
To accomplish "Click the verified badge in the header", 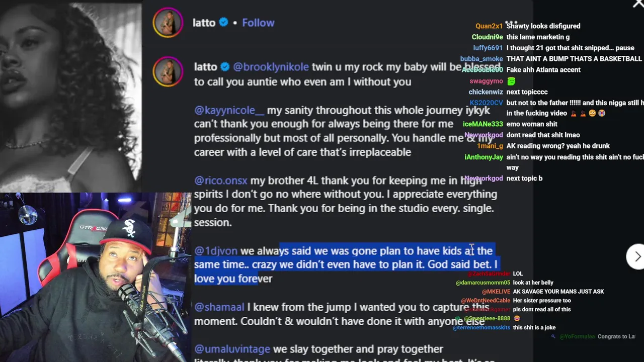I will (x=224, y=23).
